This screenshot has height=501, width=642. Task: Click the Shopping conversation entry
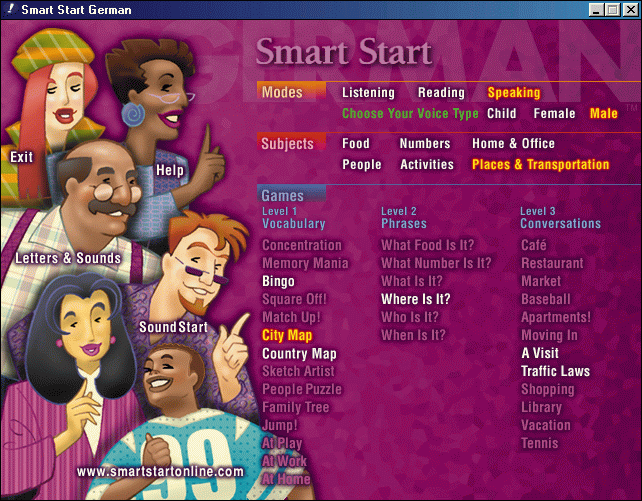click(x=547, y=389)
